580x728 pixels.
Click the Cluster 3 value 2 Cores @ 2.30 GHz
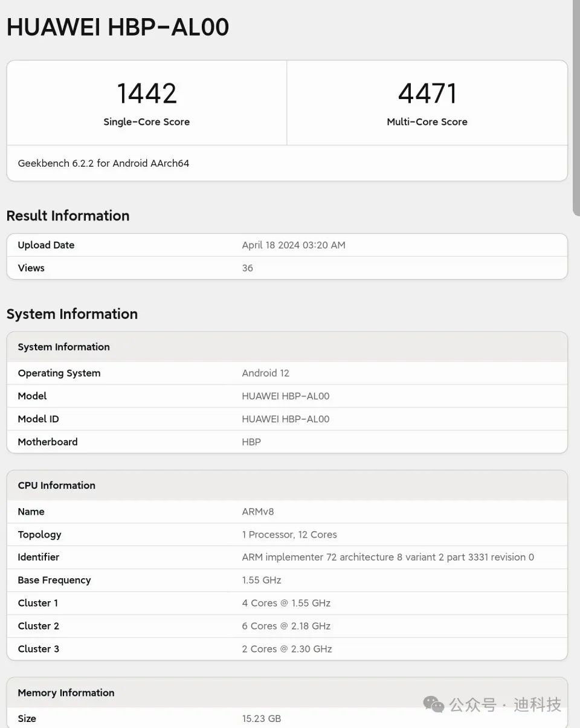point(287,649)
